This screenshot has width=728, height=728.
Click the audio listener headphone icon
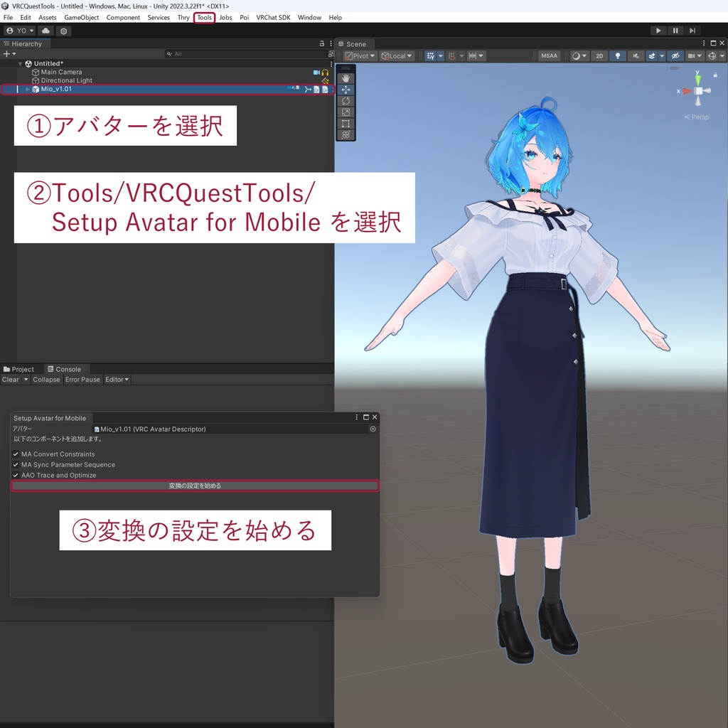325,73
